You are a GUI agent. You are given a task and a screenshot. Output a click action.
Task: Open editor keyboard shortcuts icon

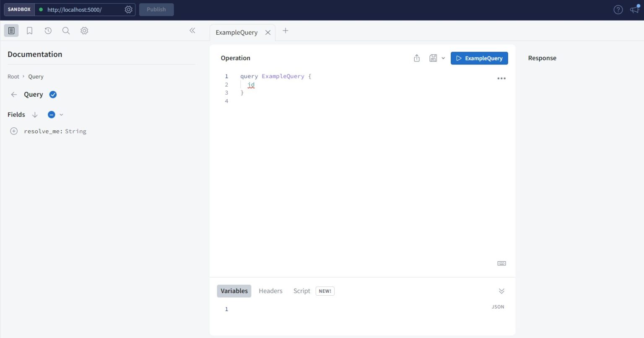[501, 263]
